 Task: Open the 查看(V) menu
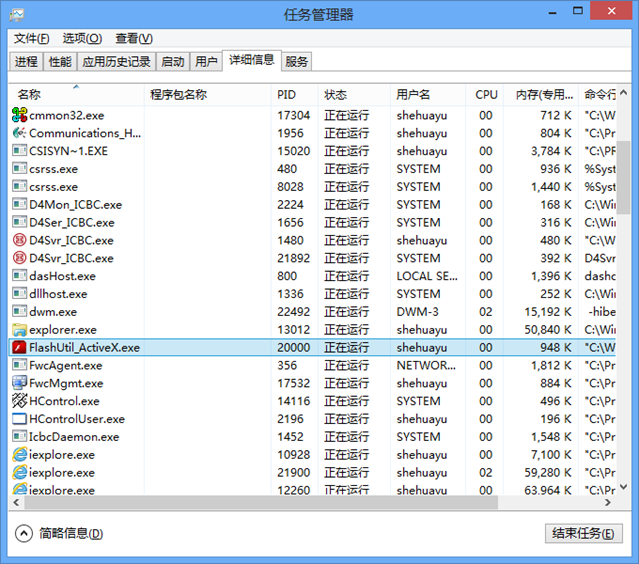pos(133,38)
